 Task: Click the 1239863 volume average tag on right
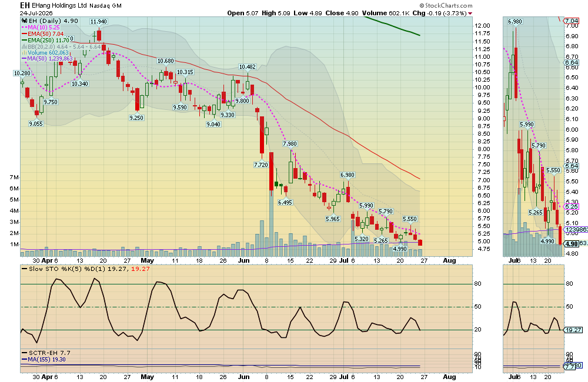tap(576, 229)
